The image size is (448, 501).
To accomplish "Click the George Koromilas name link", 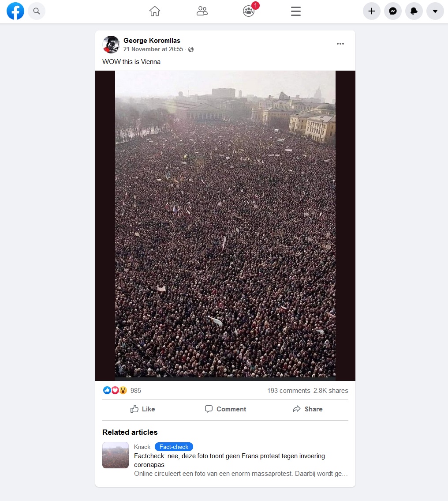I will (152, 41).
